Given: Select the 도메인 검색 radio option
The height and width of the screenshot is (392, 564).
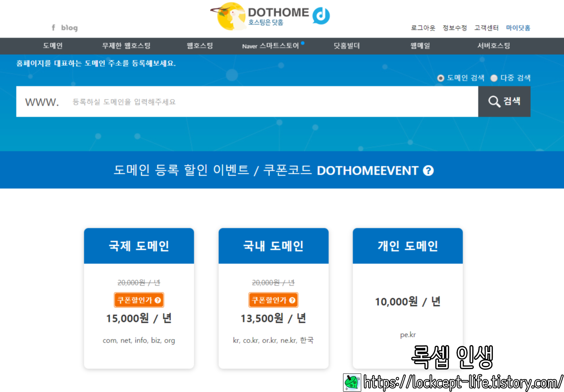Looking at the screenshot, I should pos(440,78).
